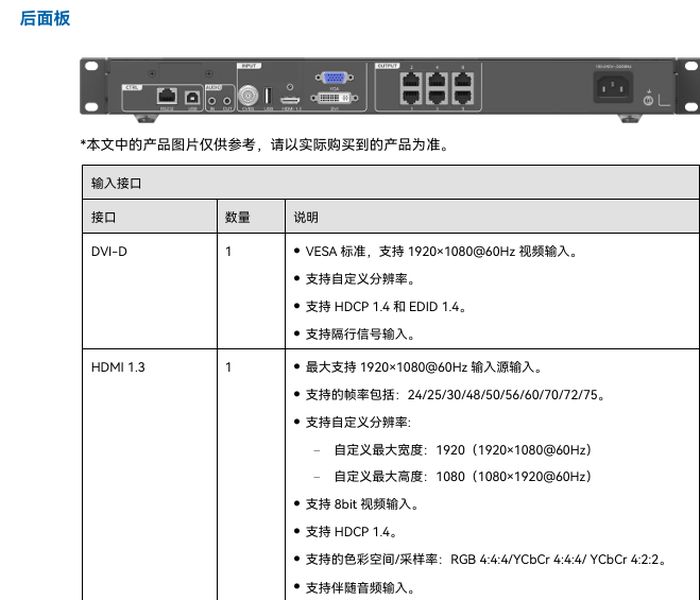700x600 pixels.
Task: Click the 说明 column header
Action: coord(492,217)
